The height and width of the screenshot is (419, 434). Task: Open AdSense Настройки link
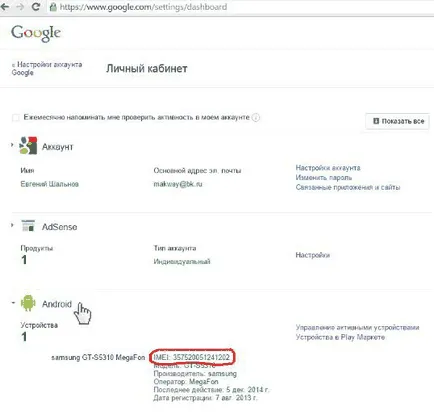(313, 255)
